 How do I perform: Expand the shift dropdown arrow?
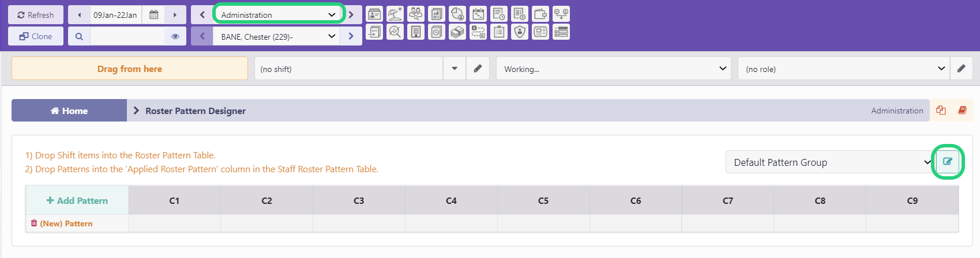[455, 69]
